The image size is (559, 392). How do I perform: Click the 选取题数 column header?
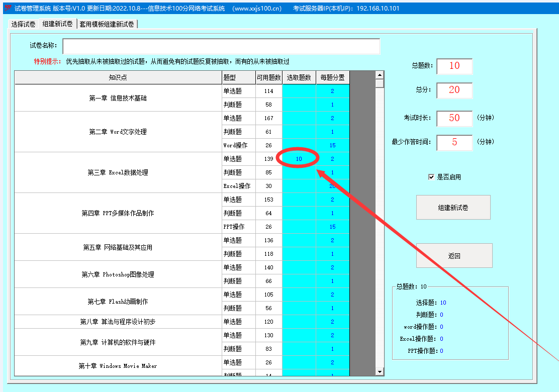[299, 77]
